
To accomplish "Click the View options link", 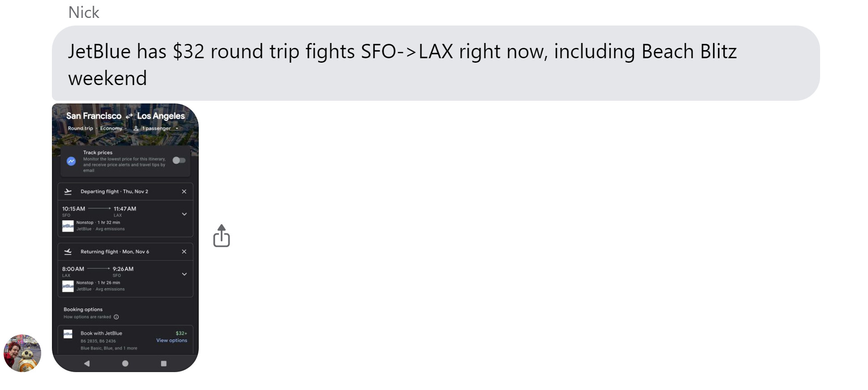I will 171,340.
